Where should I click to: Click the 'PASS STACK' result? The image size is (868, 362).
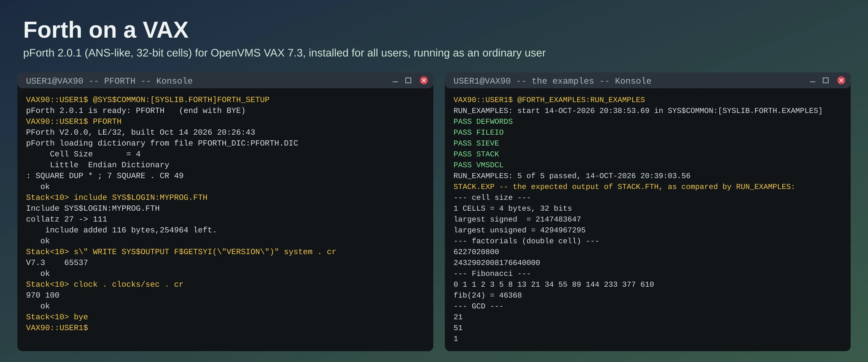(476, 154)
